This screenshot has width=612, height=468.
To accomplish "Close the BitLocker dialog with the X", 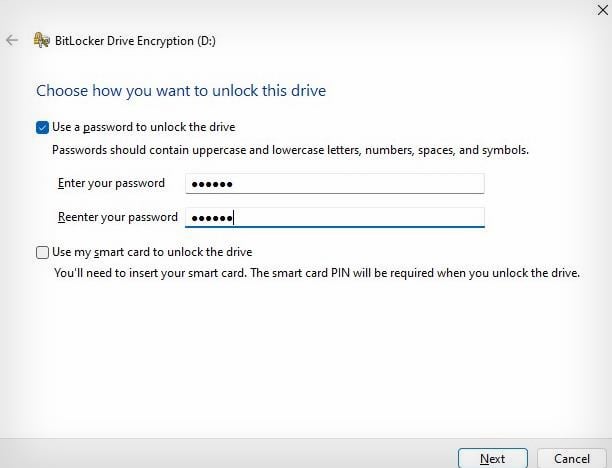I will click(x=603, y=10).
